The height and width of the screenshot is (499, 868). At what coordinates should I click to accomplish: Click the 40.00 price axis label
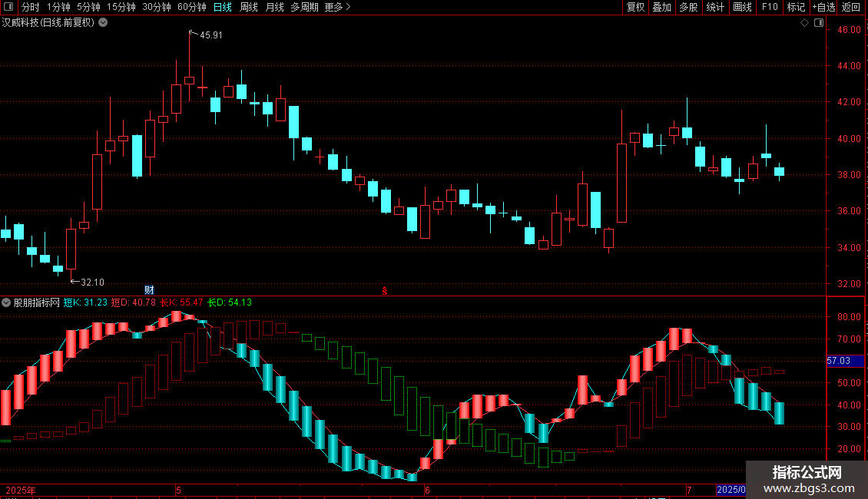[849, 139]
